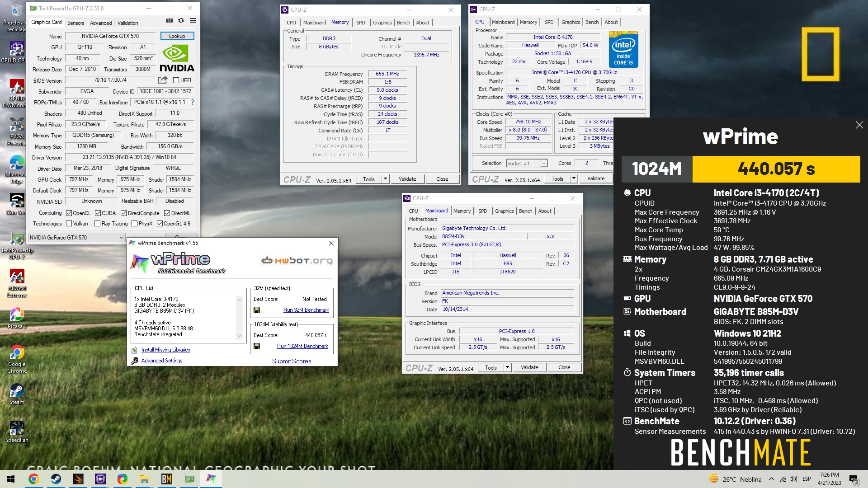Toggle the Vulkan checkbox
This screenshot has height=488, width=868.
69,223
